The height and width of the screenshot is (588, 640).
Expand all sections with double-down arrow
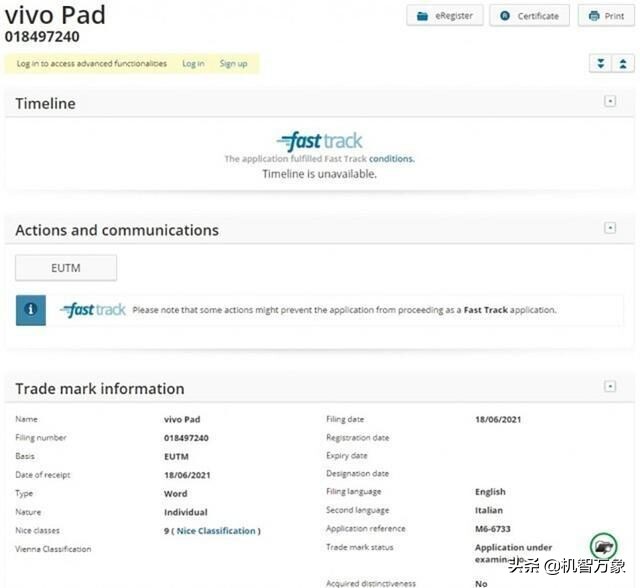[601, 64]
